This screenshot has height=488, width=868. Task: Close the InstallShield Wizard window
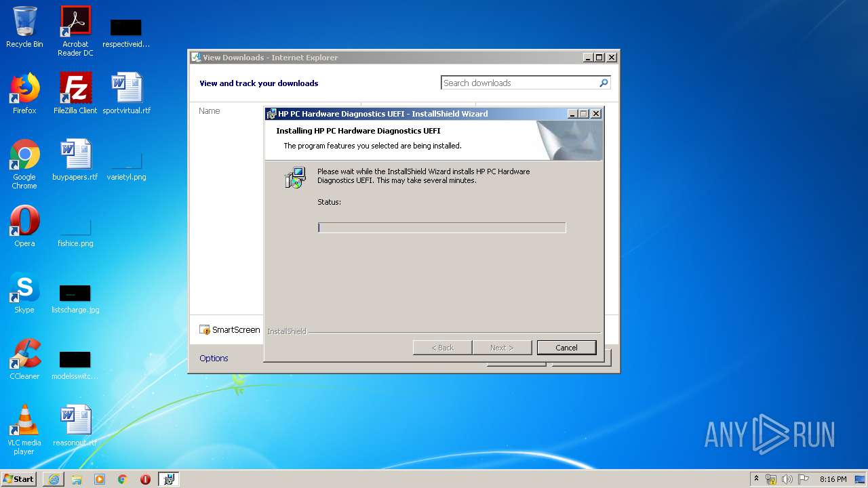click(x=596, y=114)
